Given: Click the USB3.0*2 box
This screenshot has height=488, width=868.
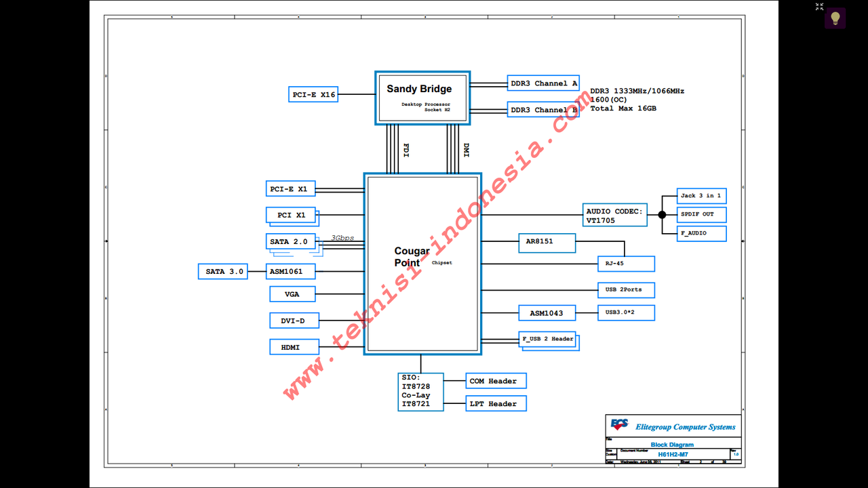Looking at the screenshot, I should (626, 312).
